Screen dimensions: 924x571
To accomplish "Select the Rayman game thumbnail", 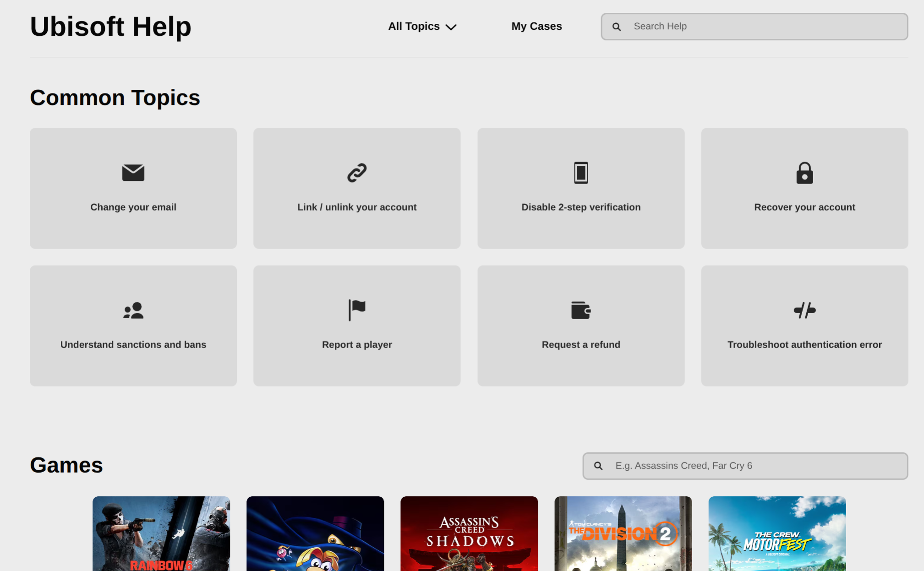I will 315,533.
